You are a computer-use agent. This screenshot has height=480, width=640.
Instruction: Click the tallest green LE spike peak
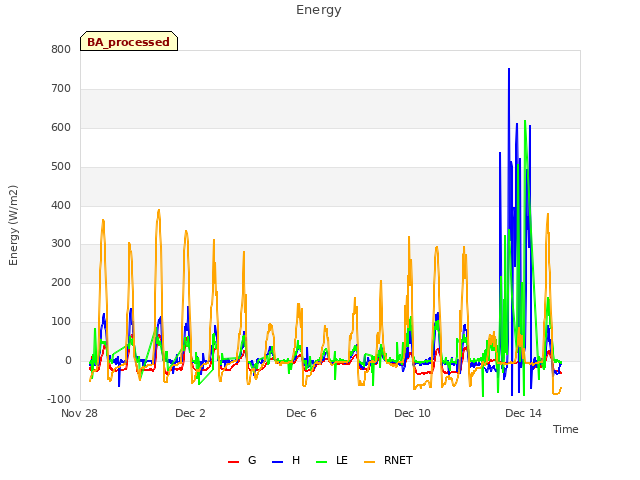tap(525, 121)
